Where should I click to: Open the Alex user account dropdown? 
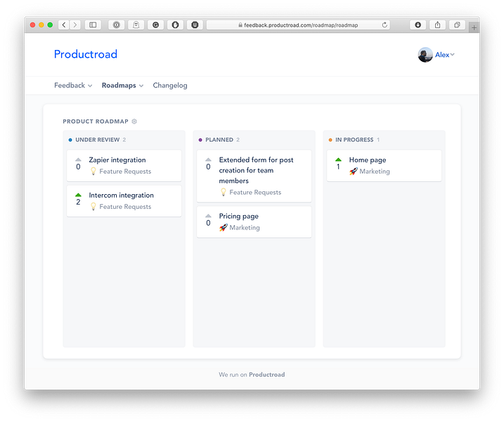(445, 55)
